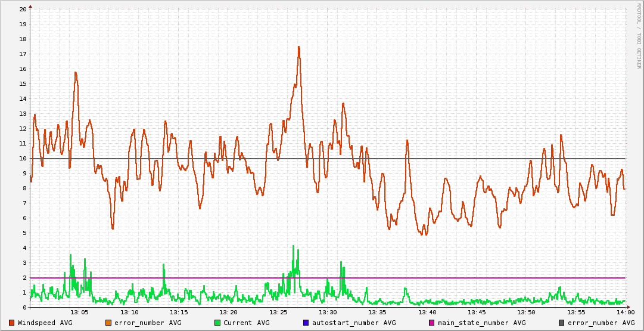Click the 13:45 time axis label
The width and height of the screenshot is (644, 331).
click(477, 313)
